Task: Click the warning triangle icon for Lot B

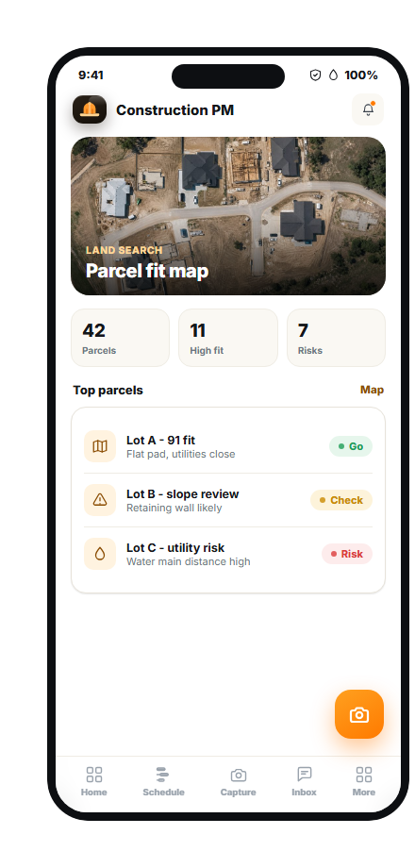Action: 100,500
